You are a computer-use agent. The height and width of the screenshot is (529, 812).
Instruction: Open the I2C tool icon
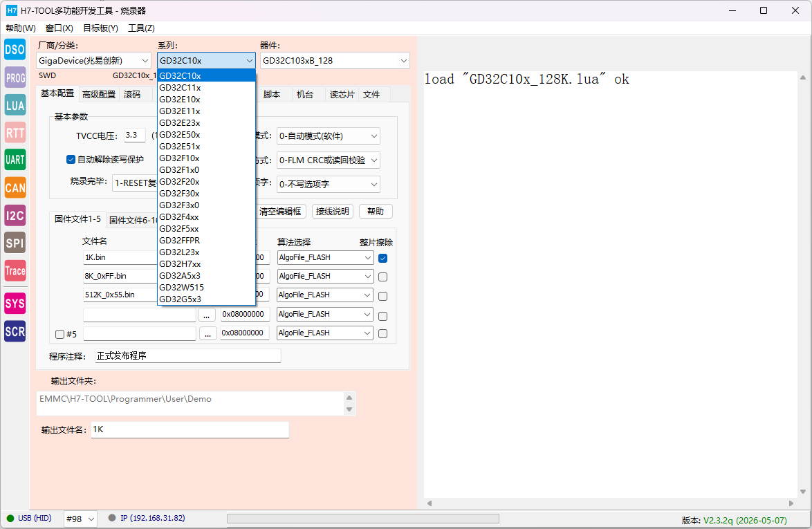tap(15, 215)
